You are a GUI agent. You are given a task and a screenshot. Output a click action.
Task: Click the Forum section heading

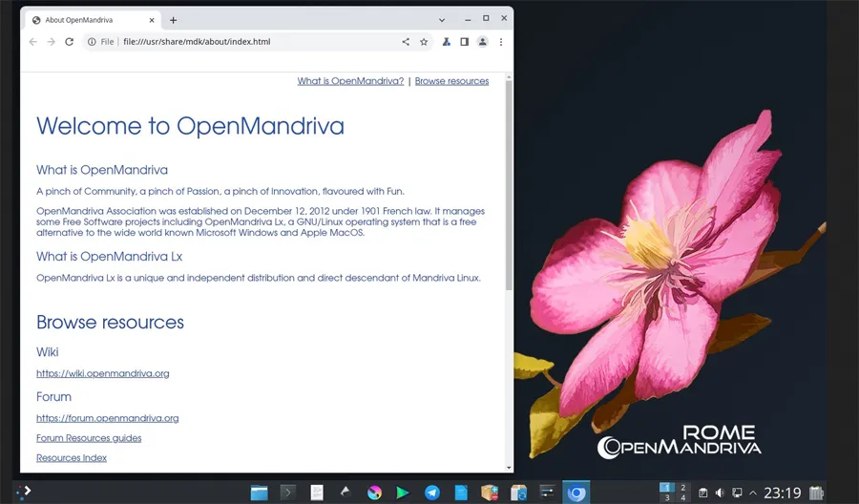(53, 397)
